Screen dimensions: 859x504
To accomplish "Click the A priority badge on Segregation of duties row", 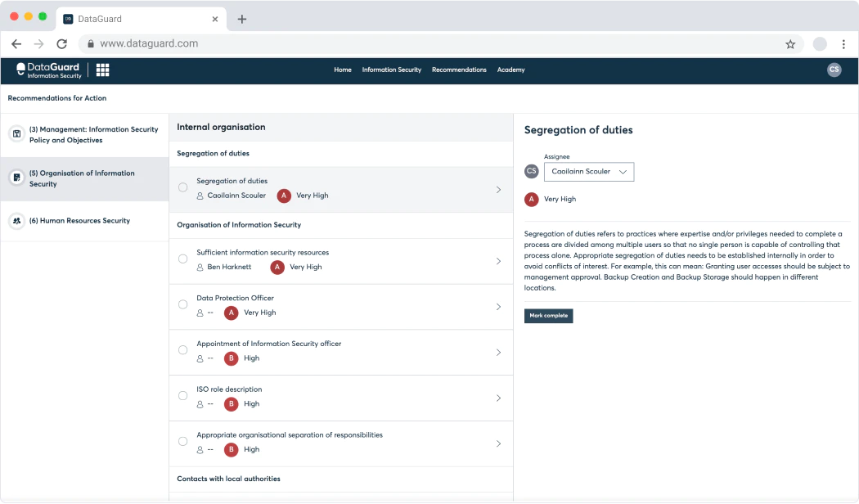I will click(284, 196).
